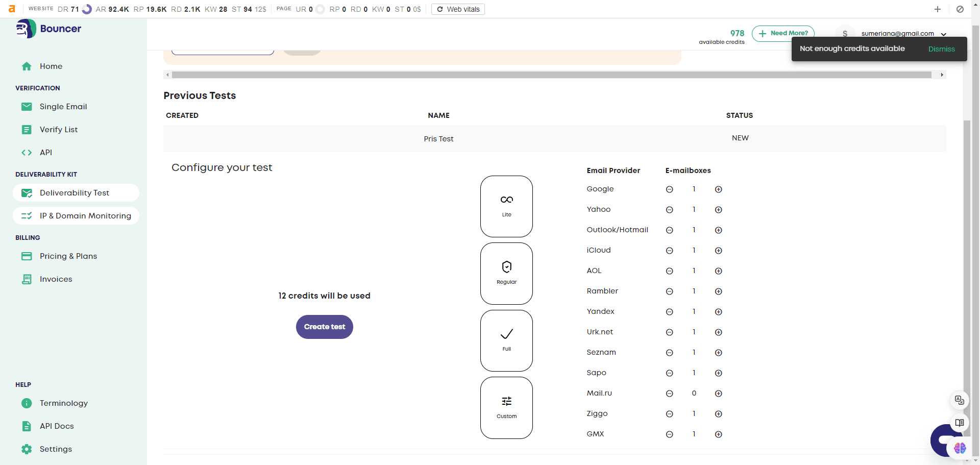The image size is (980, 465).
Task: Decrease Yandex mailboxes count
Action: [670, 312]
